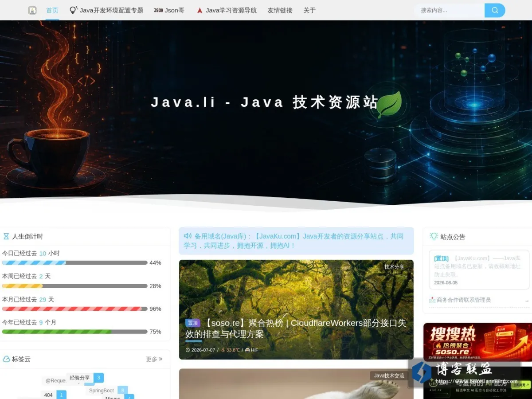Click the 2026-08-05 notice date
Viewport: 532px width, 399px height.
click(x=446, y=282)
